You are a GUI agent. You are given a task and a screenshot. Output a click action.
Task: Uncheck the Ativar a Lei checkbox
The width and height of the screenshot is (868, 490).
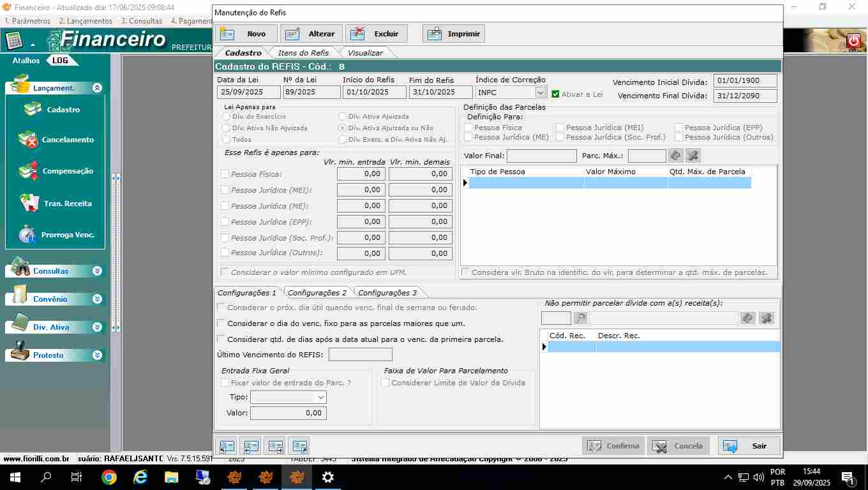pyautogui.click(x=555, y=94)
